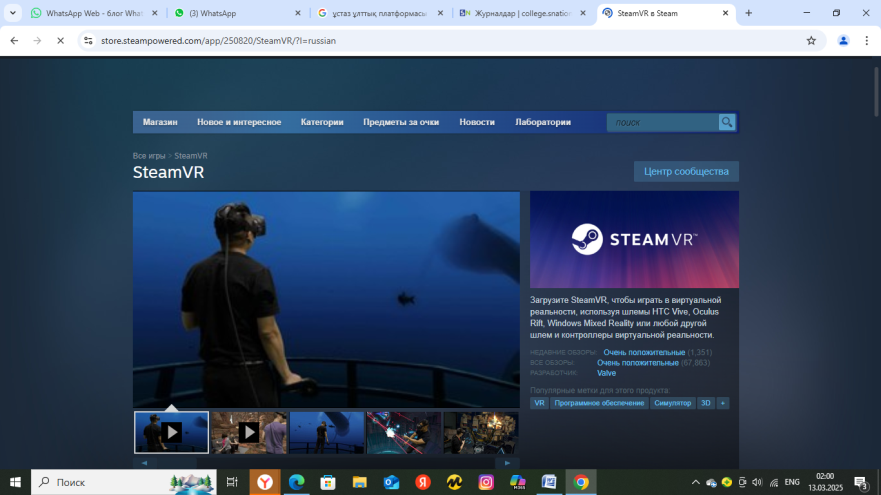Open the Новости menu item
This screenshot has height=495, width=881.
click(477, 122)
